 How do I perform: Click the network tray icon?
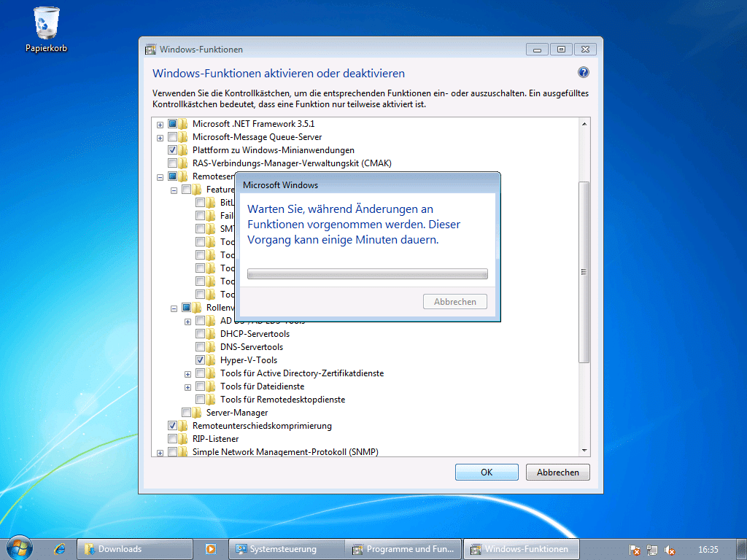coord(651,550)
